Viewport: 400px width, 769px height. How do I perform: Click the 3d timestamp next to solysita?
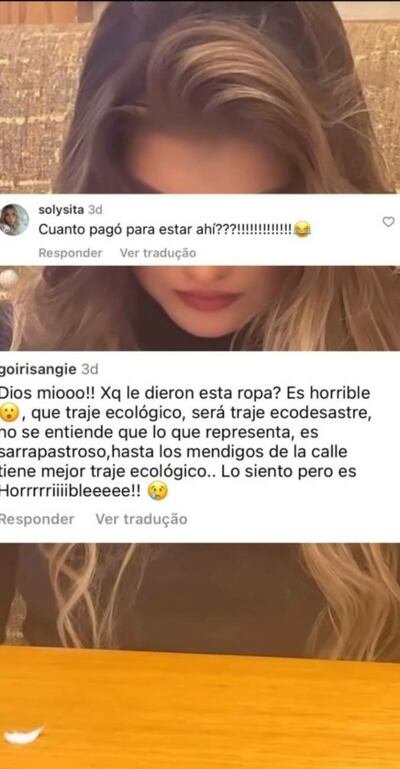point(95,210)
